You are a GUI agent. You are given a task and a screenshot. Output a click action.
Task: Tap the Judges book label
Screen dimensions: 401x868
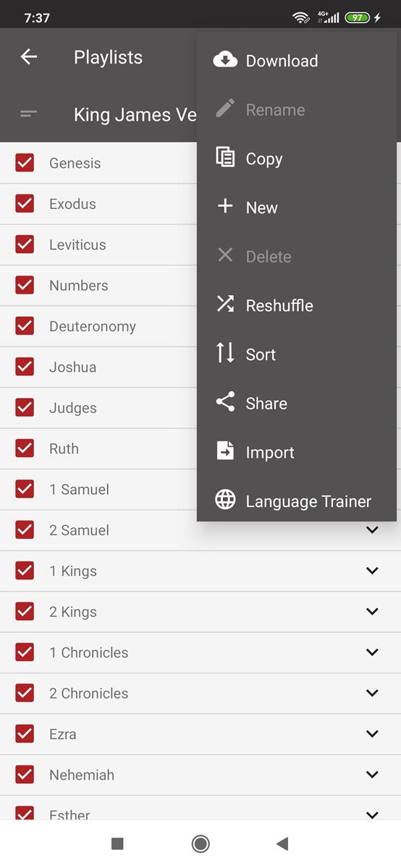pos(73,408)
